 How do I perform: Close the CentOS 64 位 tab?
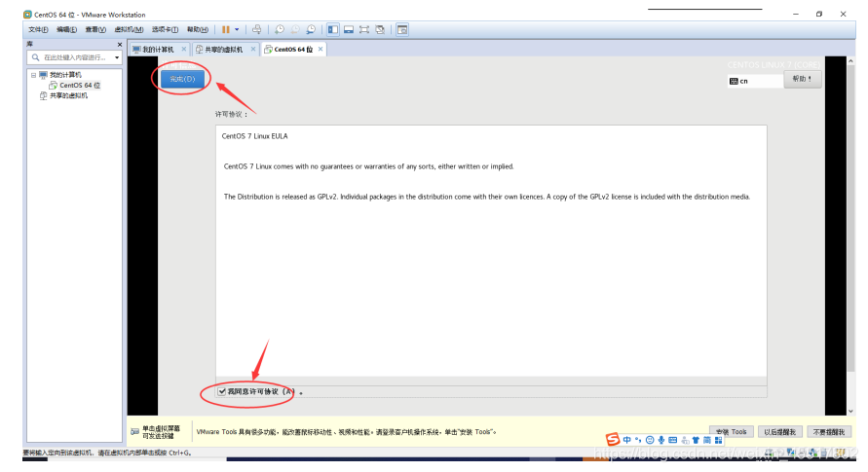pos(320,50)
